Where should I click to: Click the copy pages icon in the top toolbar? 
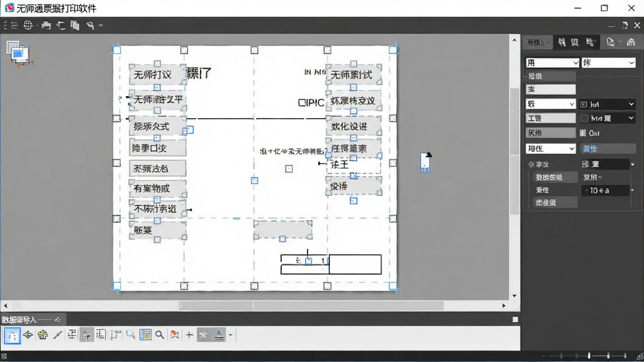(75, 25)
